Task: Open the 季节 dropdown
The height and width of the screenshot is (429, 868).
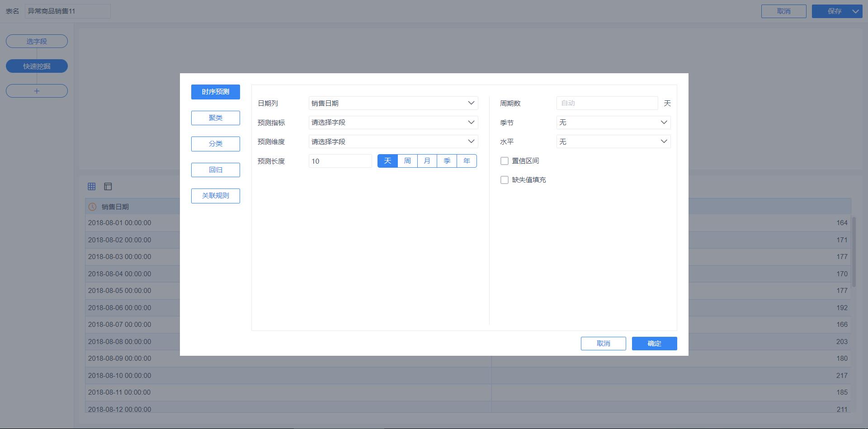Action: (613, 122)
